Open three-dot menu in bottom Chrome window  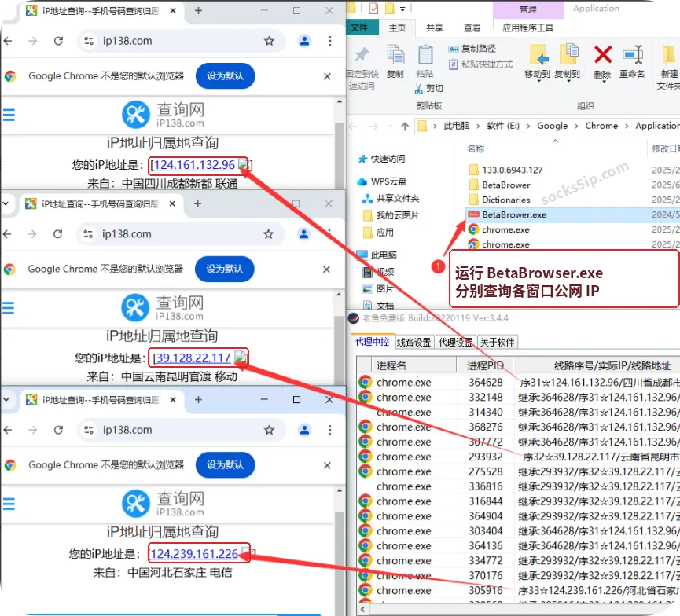tap(330, 430)
